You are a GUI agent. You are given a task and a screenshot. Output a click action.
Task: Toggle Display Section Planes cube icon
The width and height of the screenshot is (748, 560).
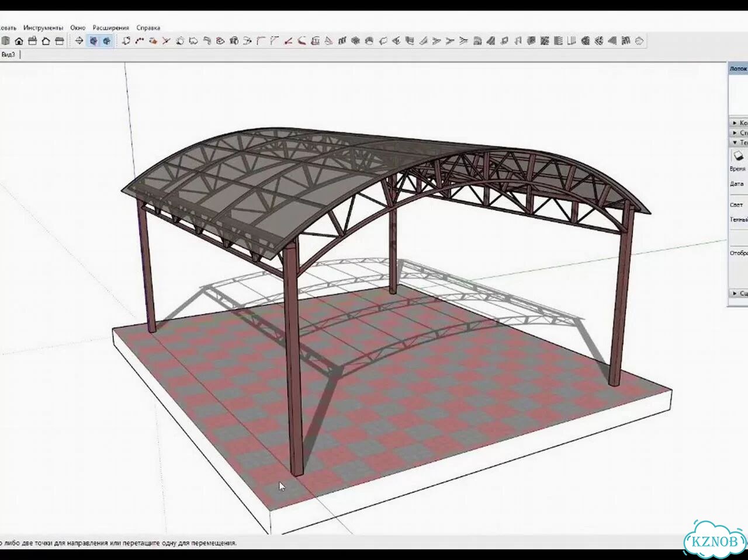click(93, 41)
